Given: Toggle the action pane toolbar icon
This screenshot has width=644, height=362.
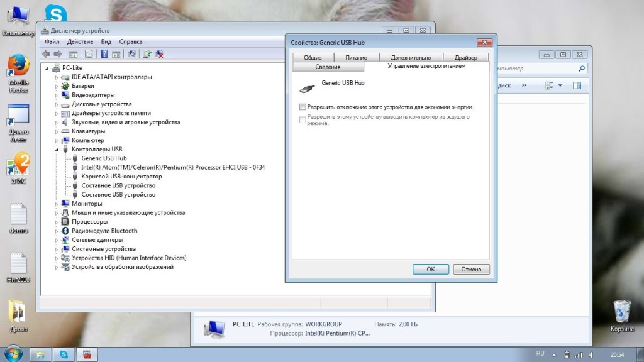Looking at the screenshot, I should pos(116,54).
